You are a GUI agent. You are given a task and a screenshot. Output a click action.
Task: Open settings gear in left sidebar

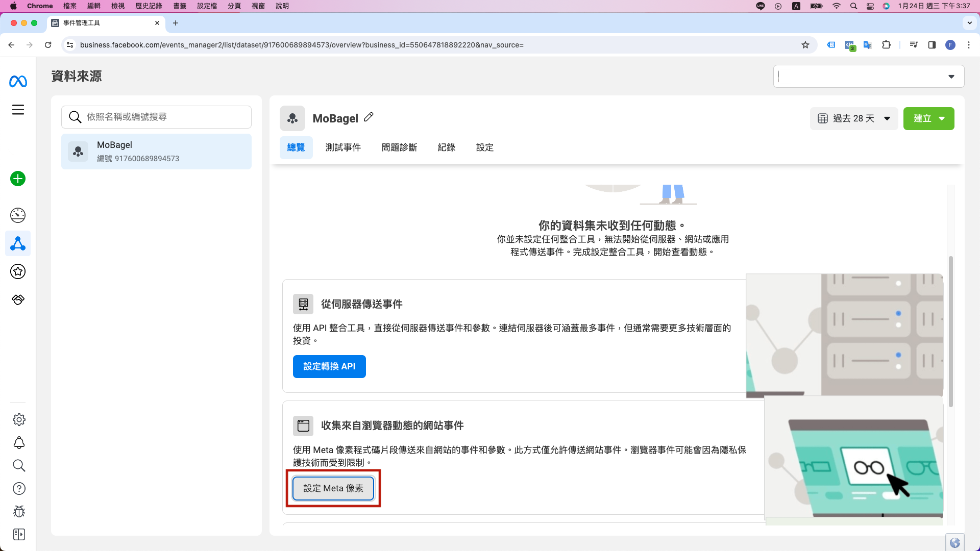point(19,419)
